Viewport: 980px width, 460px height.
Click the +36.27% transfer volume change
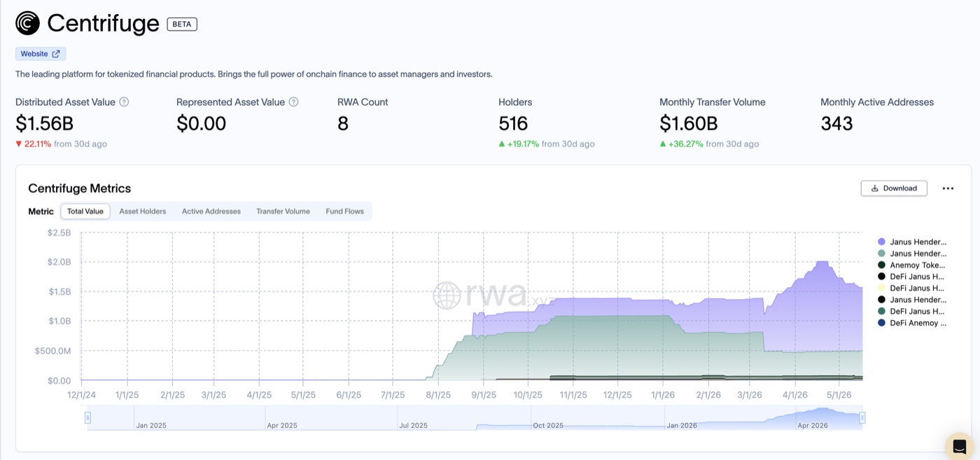point(681,144)
